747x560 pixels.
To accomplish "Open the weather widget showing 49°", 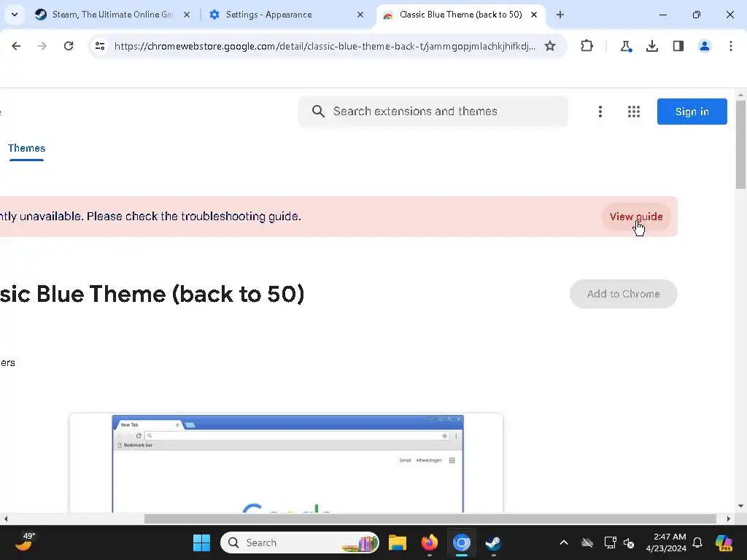I will tap(25, 542).
